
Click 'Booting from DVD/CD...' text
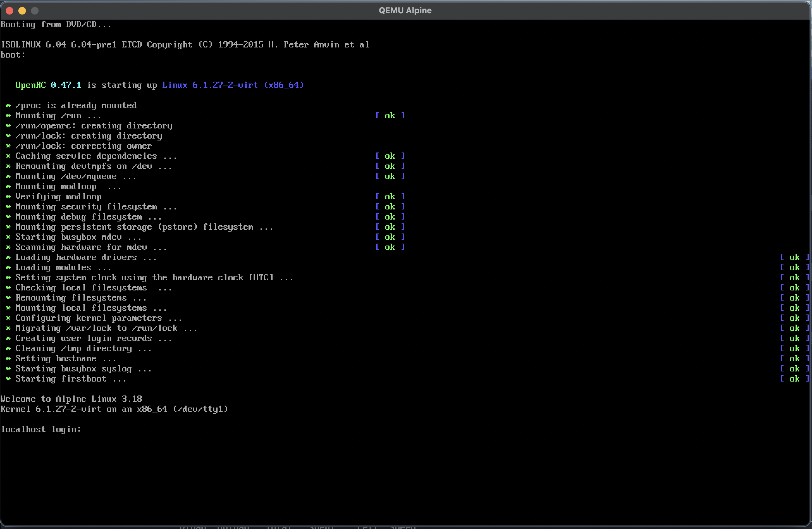point(56,25)
